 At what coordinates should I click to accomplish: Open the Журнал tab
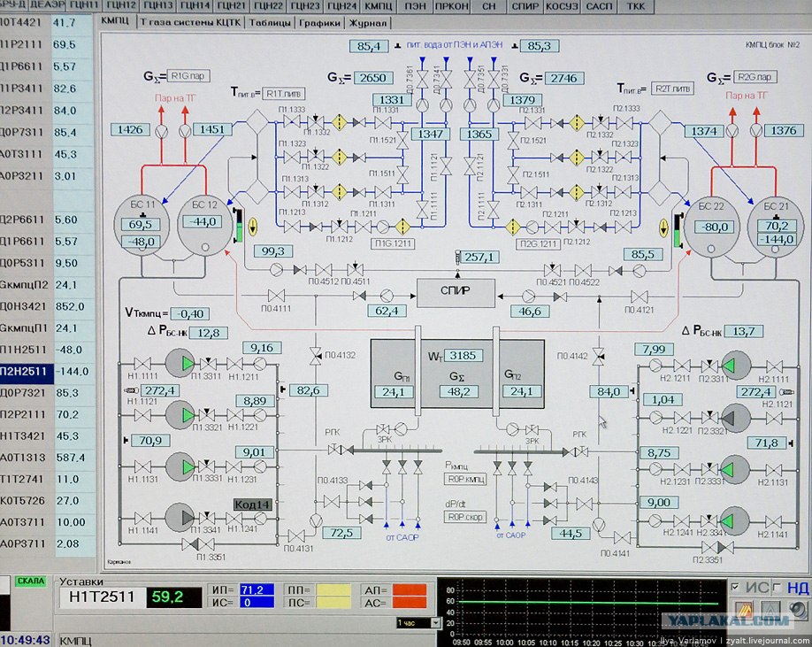368,23
